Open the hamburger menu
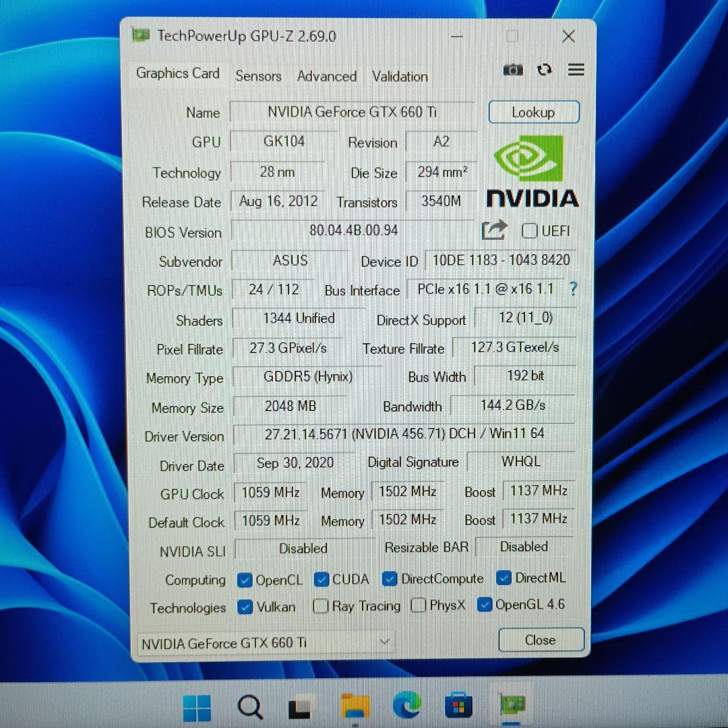 [x=576, y=69]
